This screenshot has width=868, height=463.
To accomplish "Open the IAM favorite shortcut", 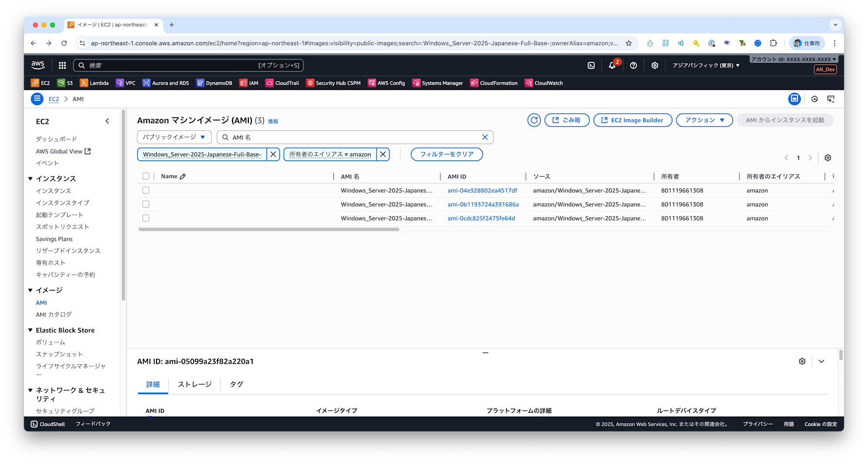I will pyautogui.click(x=249, y=83).
